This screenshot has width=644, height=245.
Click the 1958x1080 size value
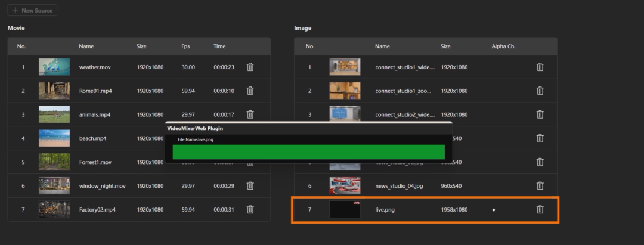click(x=454, y=210)
